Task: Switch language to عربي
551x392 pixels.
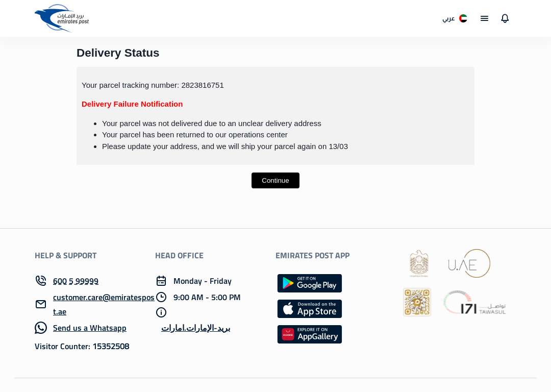Action: 448,18
